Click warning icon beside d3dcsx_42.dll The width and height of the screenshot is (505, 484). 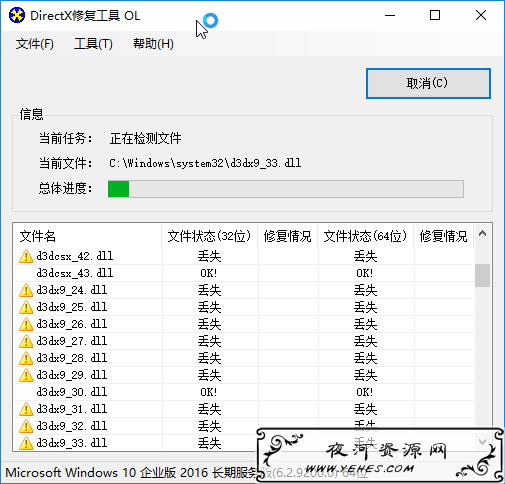tap(26, 256)
